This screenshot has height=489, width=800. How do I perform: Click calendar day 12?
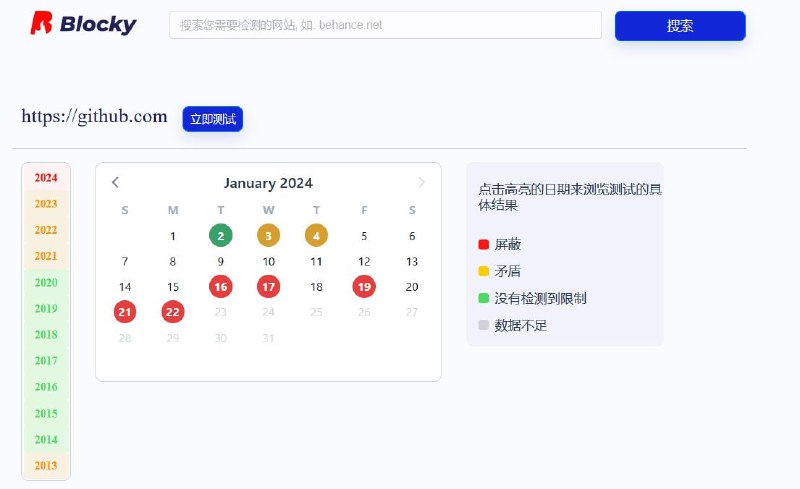click(x=364, y=261)
